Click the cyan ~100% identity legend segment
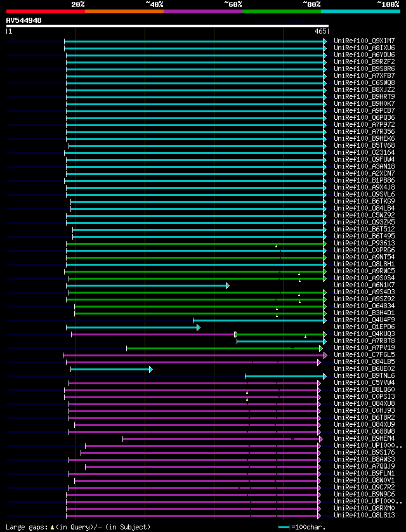This screenshot has width=406, height=532. point(360,11)
